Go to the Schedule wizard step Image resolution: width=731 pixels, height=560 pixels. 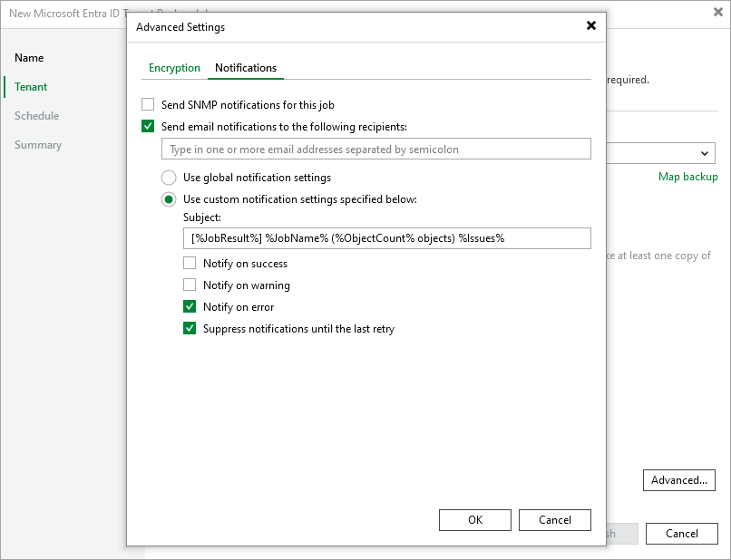[x=36, y=115]
